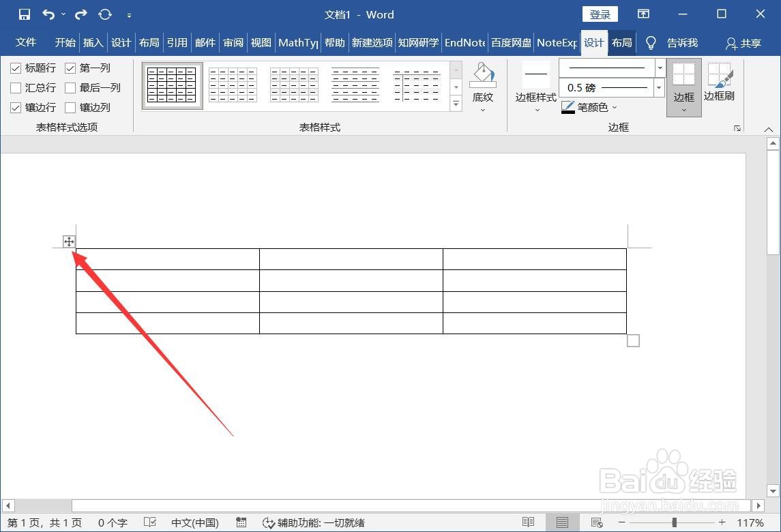The height and width of the screenshot is (532, 781).
Task: Open the table styles gallery more arrow
Action: click(x=456, y=104)
